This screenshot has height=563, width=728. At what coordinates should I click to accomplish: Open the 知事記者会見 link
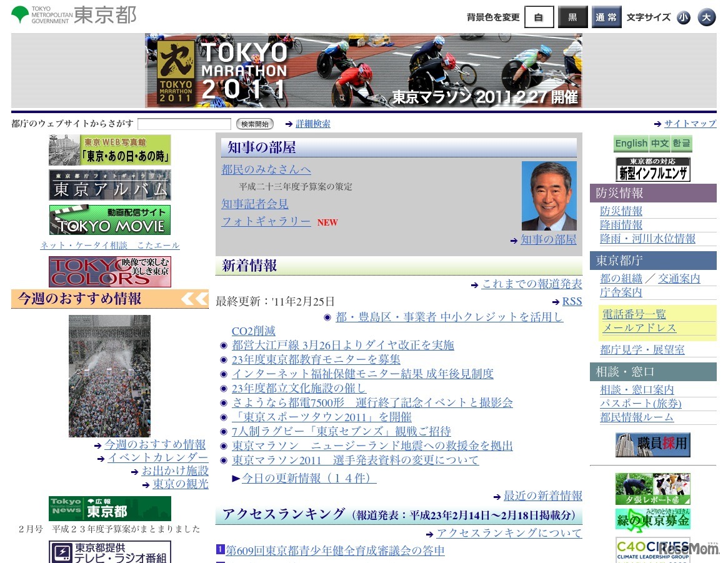(x=255, y=204)
